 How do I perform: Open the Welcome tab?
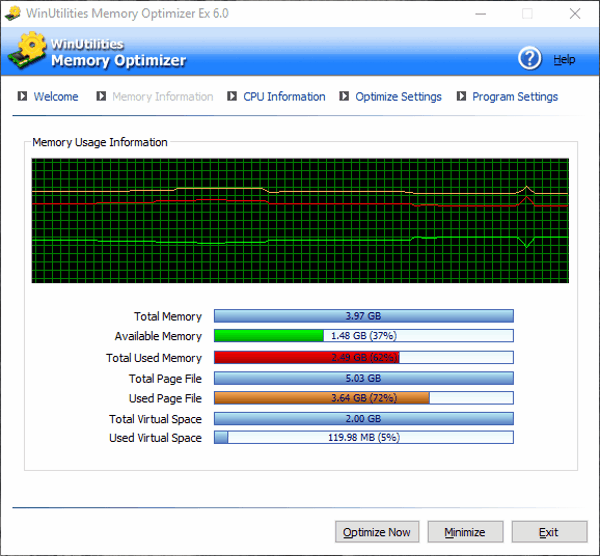[x=56, y=96]
